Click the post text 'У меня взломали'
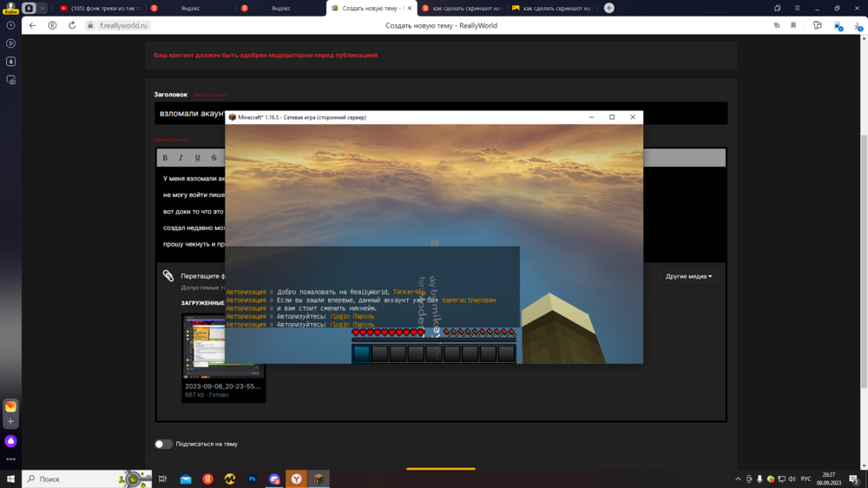 [x=194, y=178]
